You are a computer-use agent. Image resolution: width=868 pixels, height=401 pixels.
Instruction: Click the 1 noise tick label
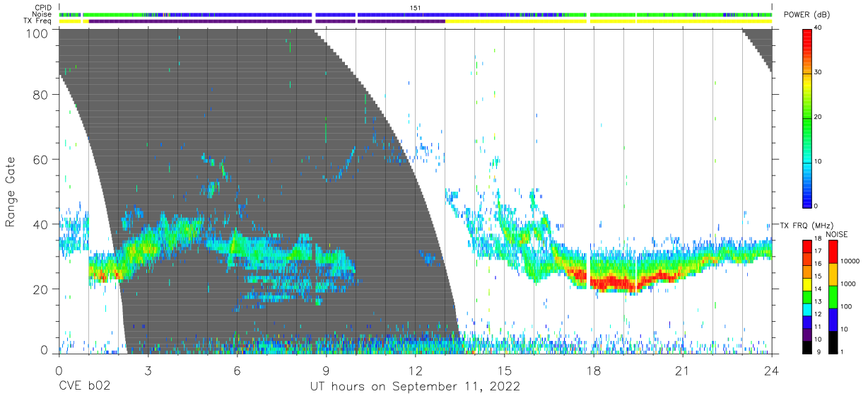[x=843, y=351]
